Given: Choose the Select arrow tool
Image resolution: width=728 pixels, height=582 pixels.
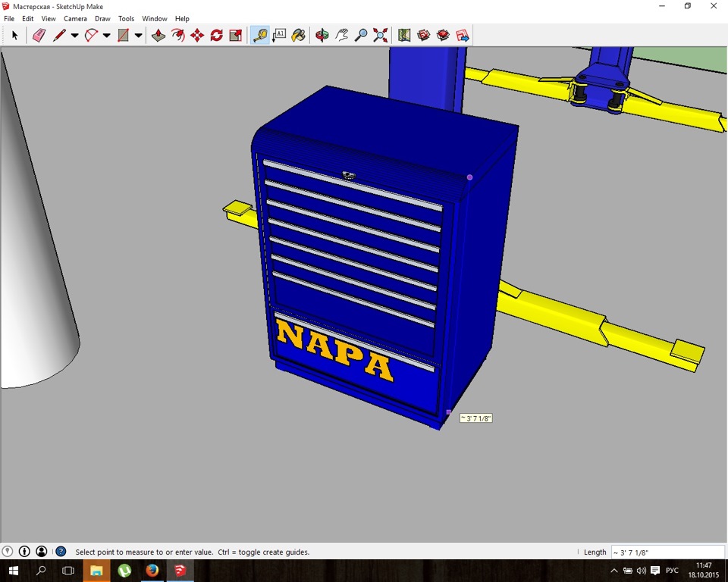Looking at the screenshot, I should click(15, 36).
